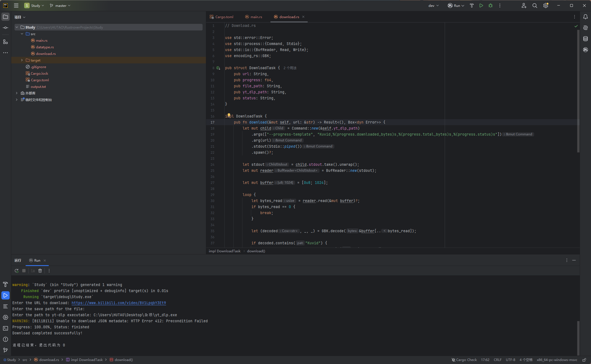
Task: Click the gutter icon beside DownloadTask struct
Action: point(218,68)
